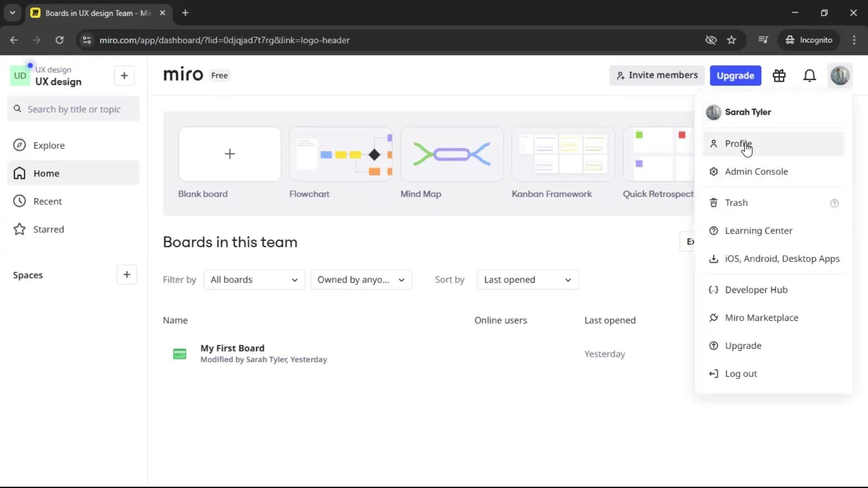Open the tab search dropdown arrow

(x=12, y=13)
